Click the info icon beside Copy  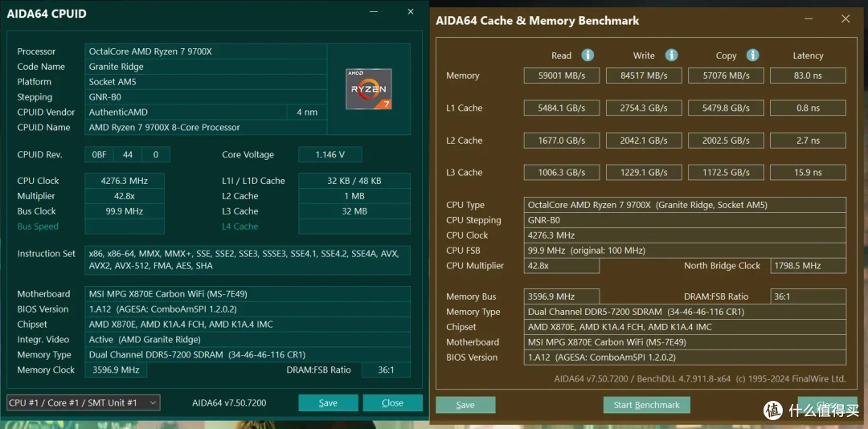point(752,55)
